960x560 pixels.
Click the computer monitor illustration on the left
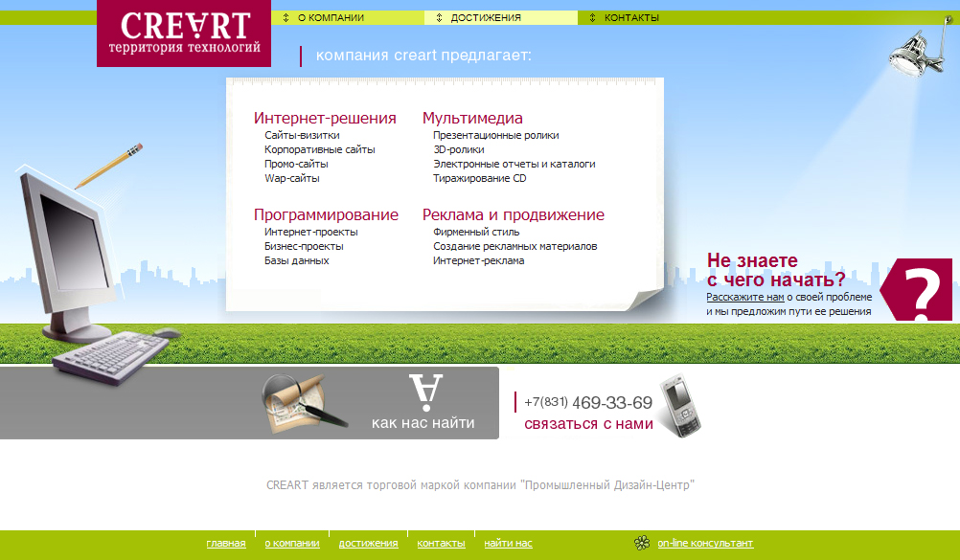tap(72, 239)
